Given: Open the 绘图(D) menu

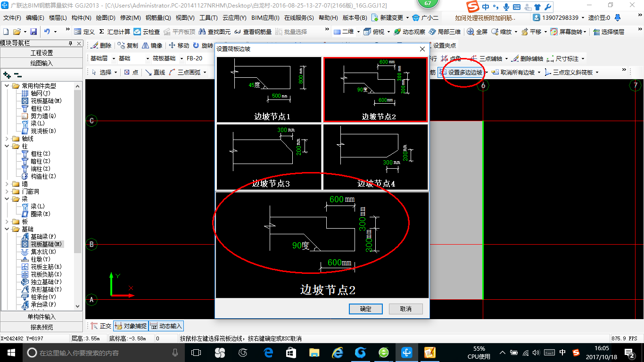Looking at the screenshot, I should point(106,18).
